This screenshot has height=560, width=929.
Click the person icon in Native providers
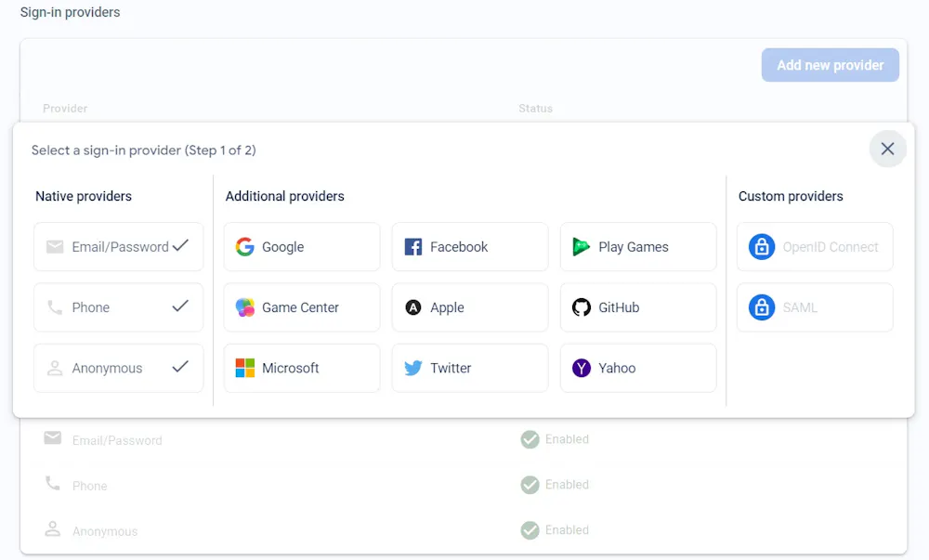(x=55, y=368)
